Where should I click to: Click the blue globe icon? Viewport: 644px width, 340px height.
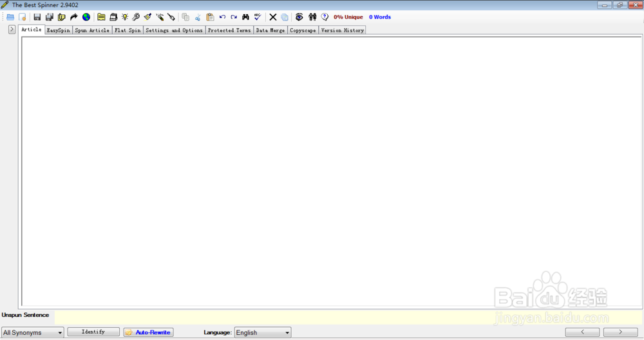click(86, 17)
